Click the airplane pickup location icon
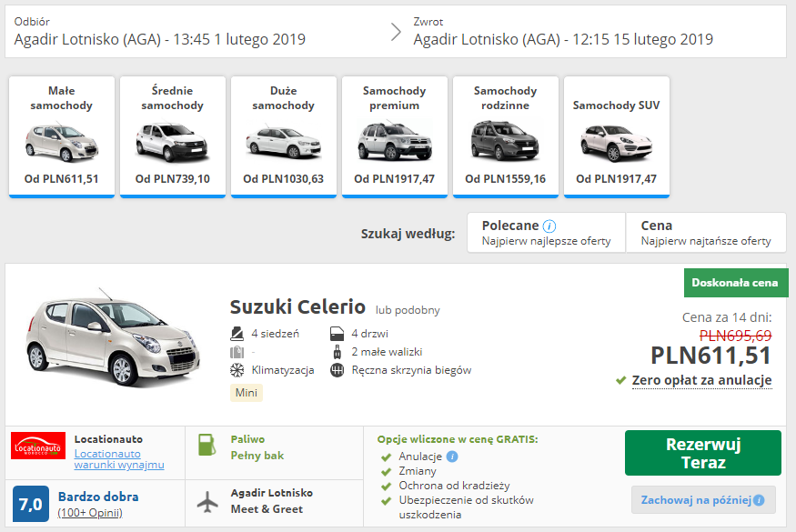796x532 pixels. click(208, 501)
